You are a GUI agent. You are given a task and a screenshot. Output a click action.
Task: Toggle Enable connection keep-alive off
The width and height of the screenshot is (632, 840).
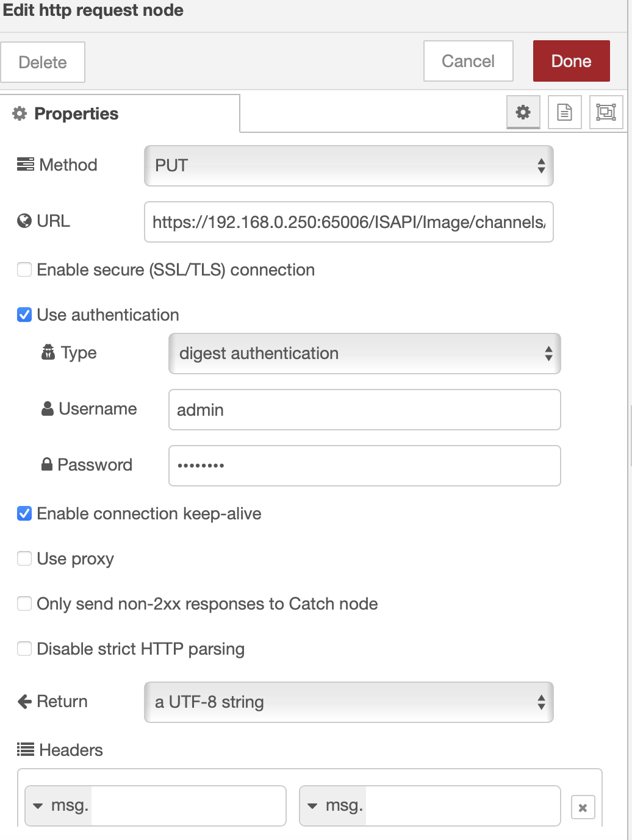click(24, 514)
